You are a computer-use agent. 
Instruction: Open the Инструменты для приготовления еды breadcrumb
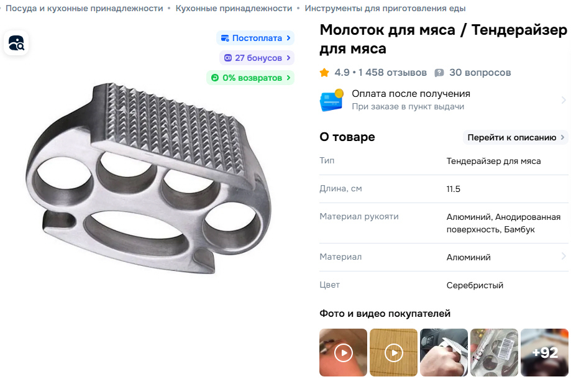(385, 8)
